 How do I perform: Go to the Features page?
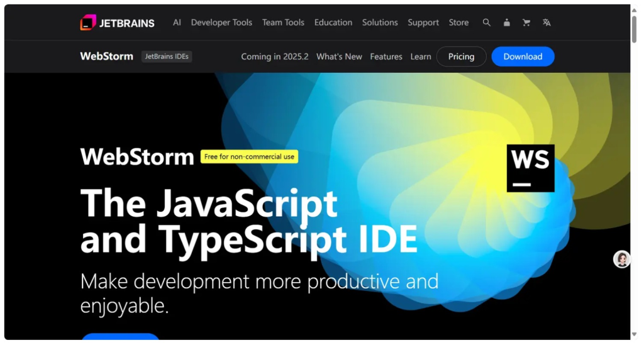(386, 57)
